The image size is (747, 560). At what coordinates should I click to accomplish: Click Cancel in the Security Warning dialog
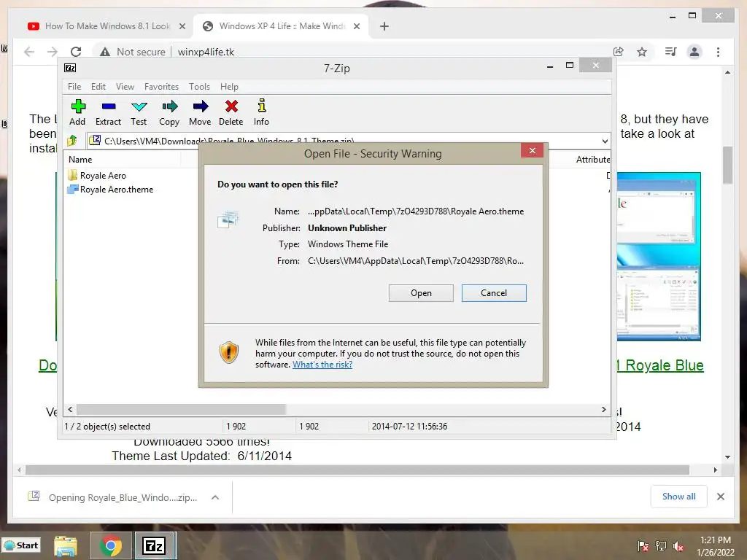[x=494, y=293]
